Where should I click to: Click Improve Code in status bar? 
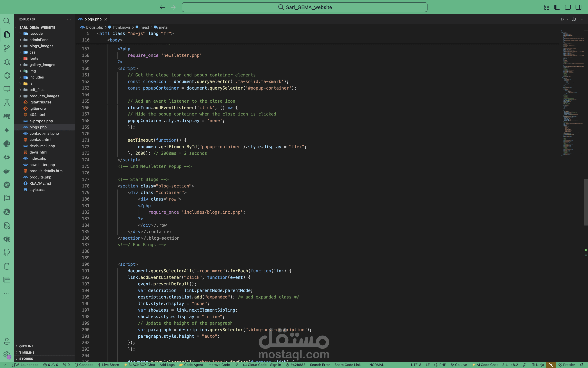coord(218,365)
